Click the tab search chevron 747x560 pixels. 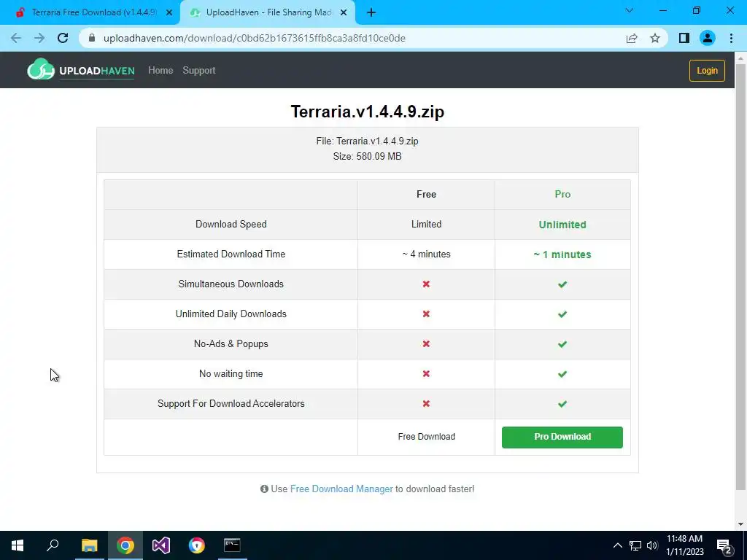click(630, 10)
